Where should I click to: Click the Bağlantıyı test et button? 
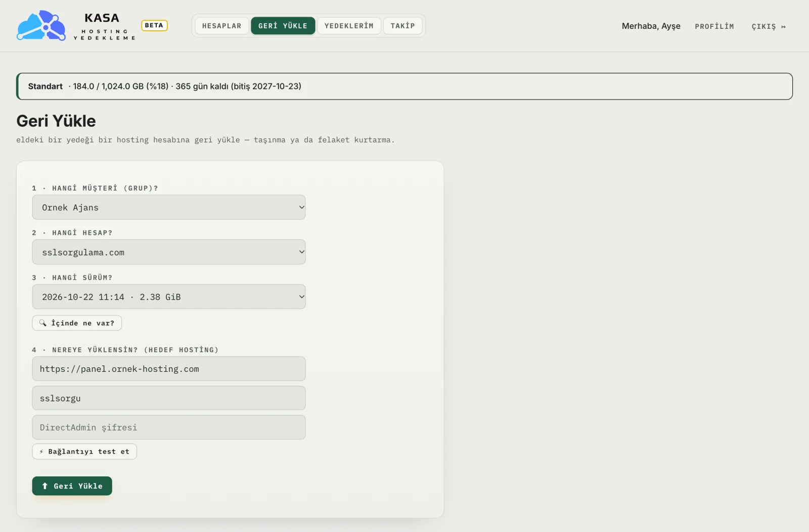point(84,452)
